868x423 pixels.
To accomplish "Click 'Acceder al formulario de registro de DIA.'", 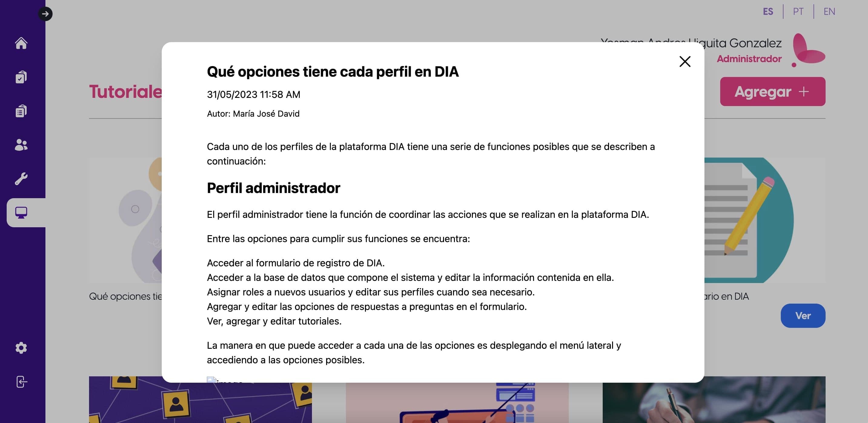I will [296, 263].
